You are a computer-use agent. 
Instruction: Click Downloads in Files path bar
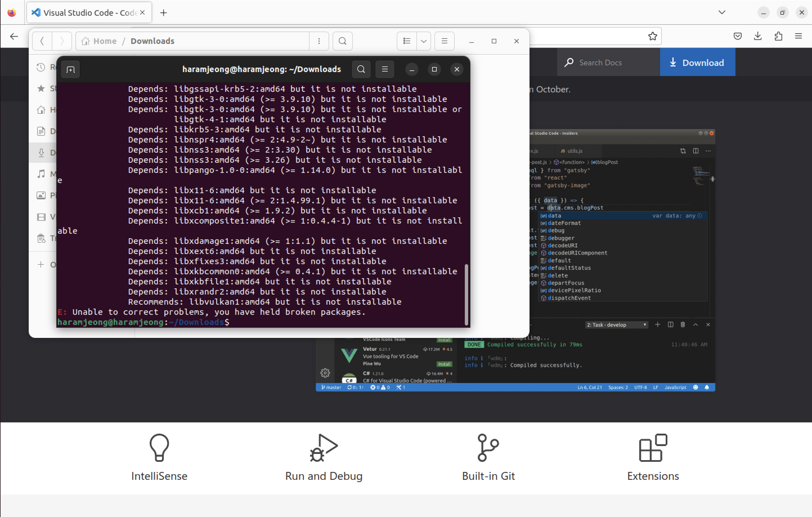152,41
